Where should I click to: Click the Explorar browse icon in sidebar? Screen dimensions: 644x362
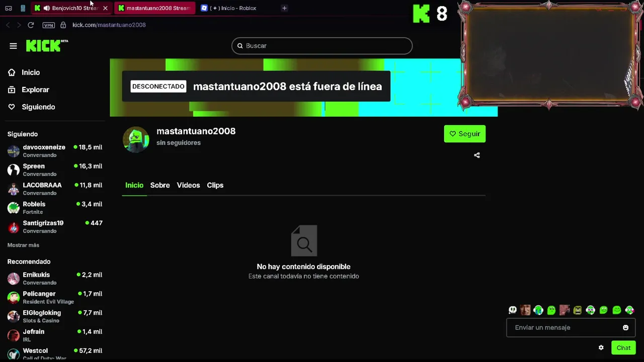[12, 89]
